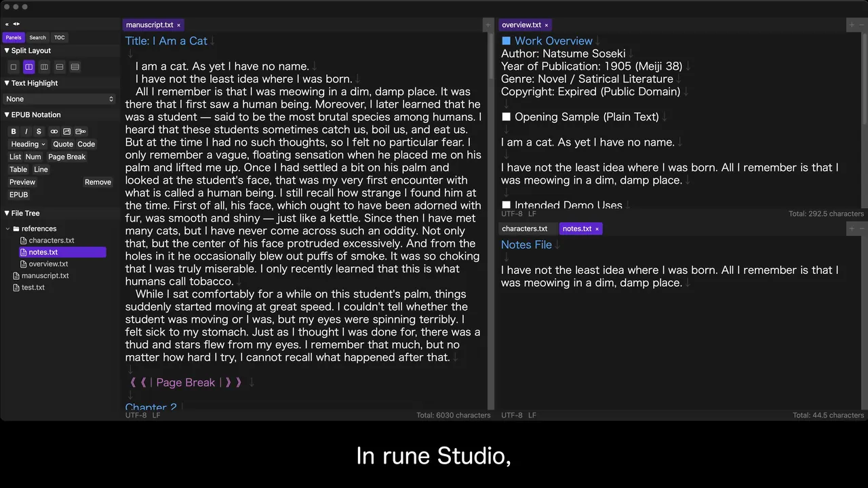
Task: Click the Line button
Action: pos(41,169)
